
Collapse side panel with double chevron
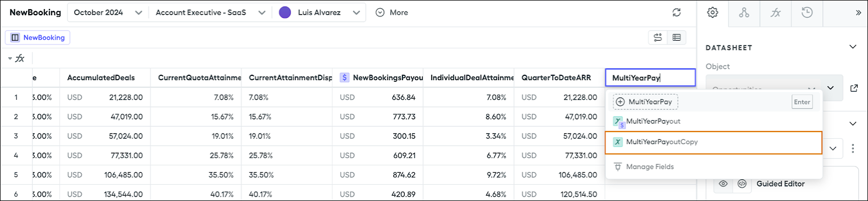858,12
